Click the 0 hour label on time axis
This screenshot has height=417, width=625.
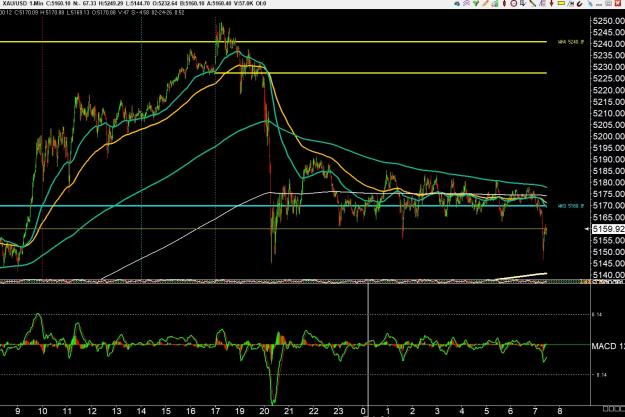[x=364, y=411]
